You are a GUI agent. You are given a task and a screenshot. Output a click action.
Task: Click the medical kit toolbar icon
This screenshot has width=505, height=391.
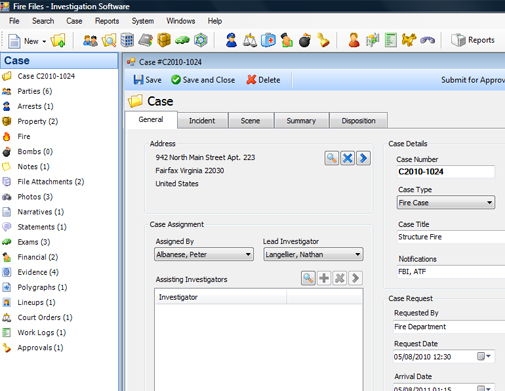pyautogui.click(x=268, y=40)
